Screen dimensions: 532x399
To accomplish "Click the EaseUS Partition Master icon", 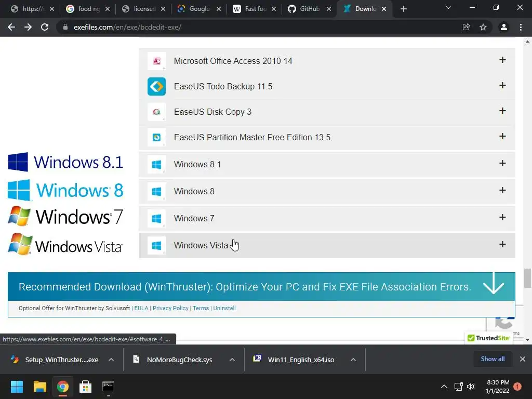I will [x=156, y=137].
